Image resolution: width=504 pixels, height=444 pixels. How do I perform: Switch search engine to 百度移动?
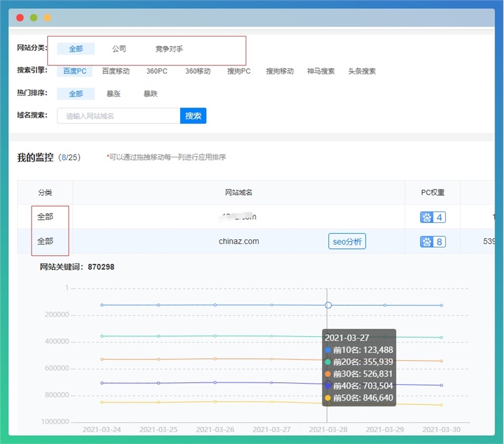pos(116,71)
